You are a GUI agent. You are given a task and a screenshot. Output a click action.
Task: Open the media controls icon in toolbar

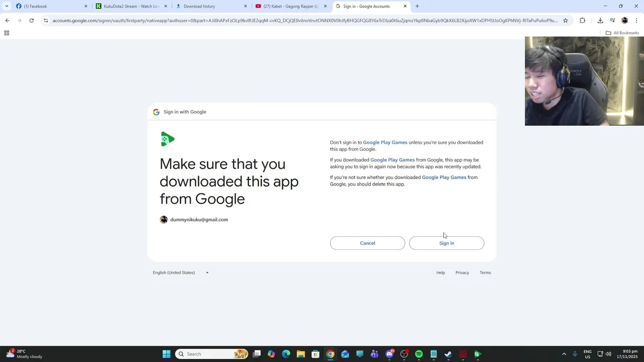pyautogui.click(x=612, y=21)
